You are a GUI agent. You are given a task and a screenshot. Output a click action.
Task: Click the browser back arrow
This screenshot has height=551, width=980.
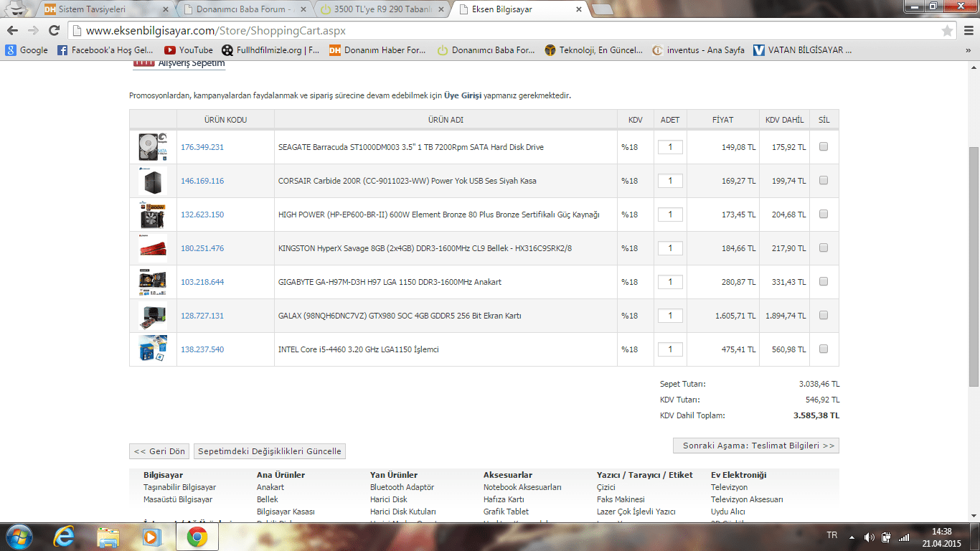[x=13, y=31]
